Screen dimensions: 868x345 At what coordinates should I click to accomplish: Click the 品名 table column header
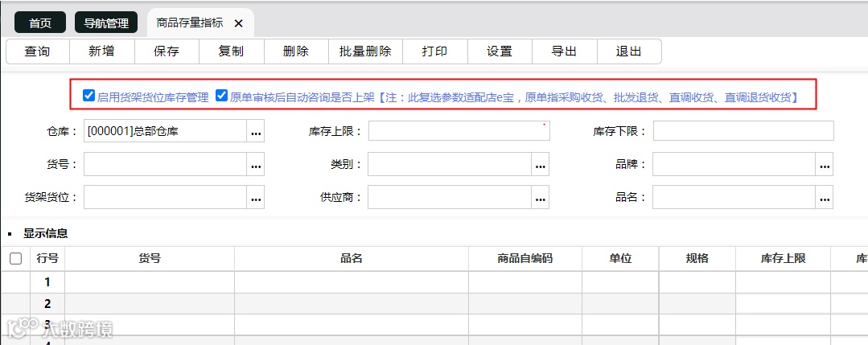coord(352,259)
